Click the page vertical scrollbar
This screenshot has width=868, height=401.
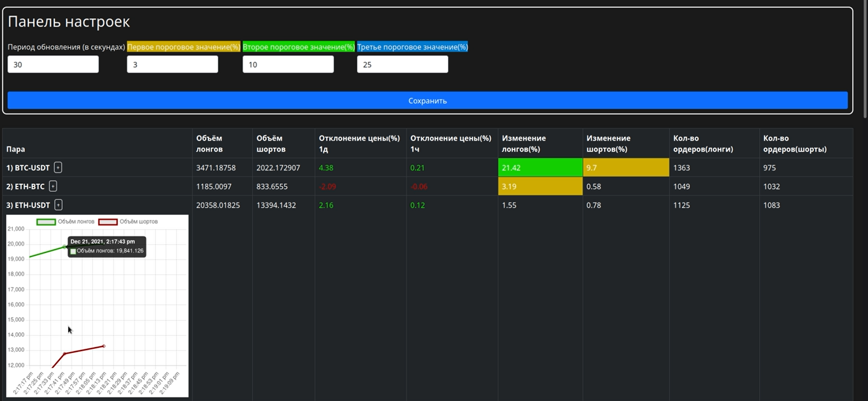point(865,59)
